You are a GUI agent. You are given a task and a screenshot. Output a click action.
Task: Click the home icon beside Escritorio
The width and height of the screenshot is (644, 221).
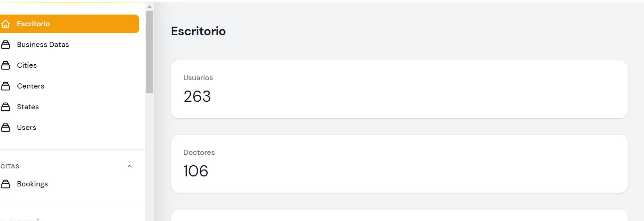click(6, 24)
